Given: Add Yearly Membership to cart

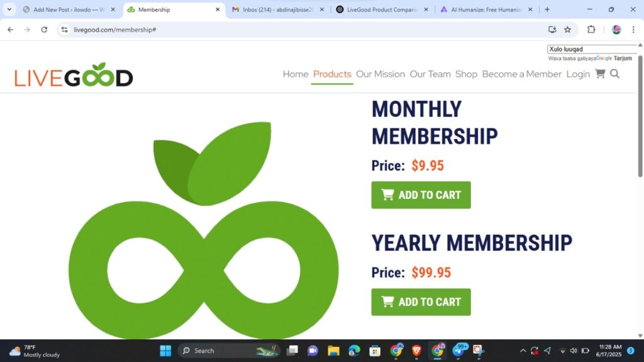Looking at the screenshot, I should [421, 302].
